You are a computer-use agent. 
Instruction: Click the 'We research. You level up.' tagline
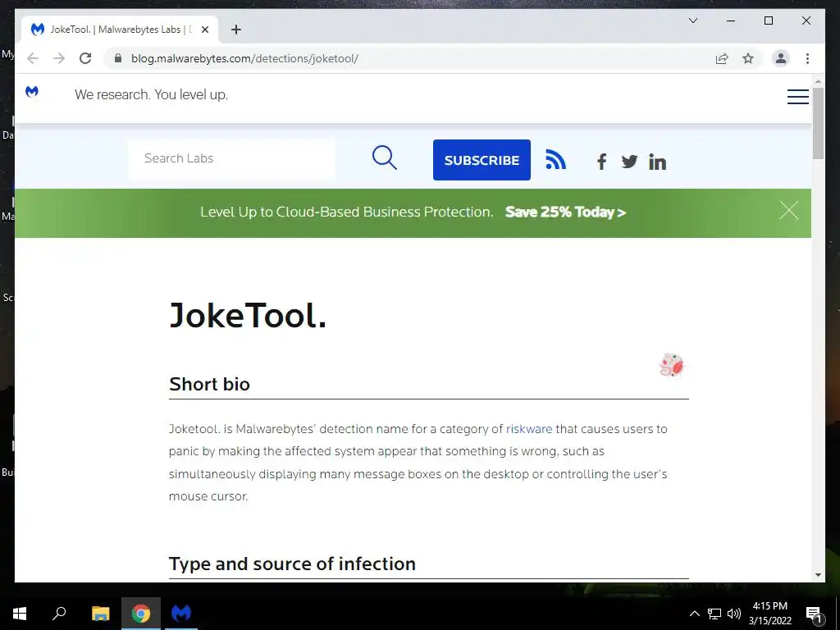(x=151, y=95)
